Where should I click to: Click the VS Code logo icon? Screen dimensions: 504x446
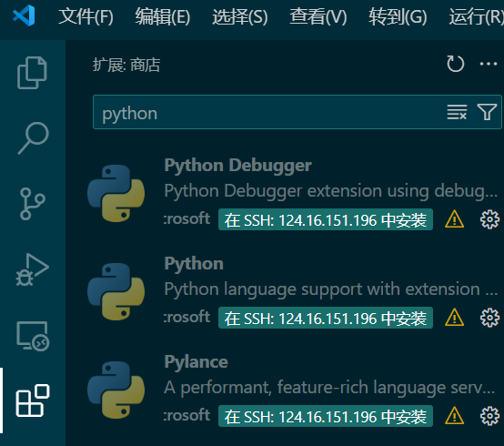(24, 15)
